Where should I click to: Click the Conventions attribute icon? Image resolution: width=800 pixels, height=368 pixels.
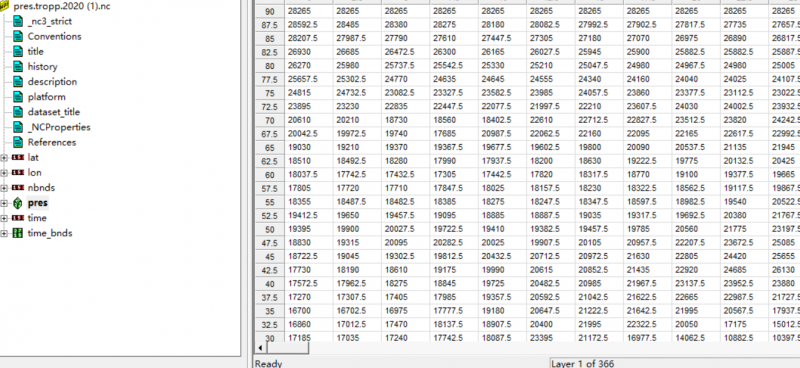(x=18, y=36)
